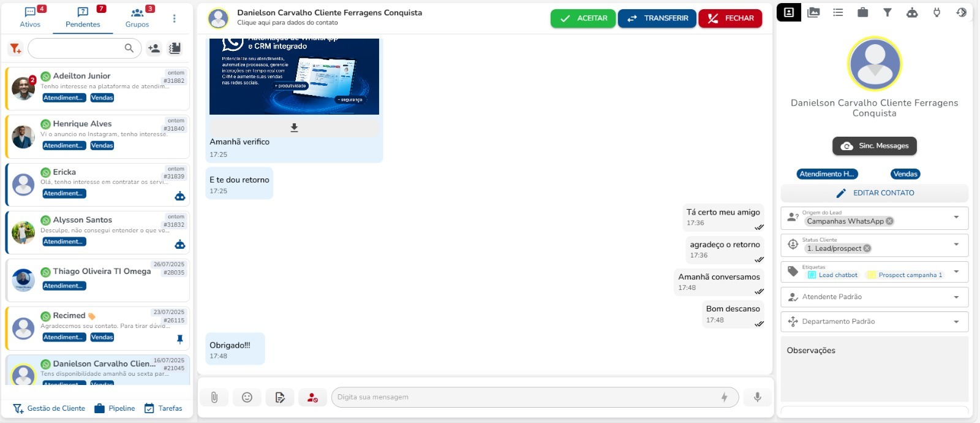Open the Grupos tab
The height and width of the screenshot is (423, 980).
137,17
